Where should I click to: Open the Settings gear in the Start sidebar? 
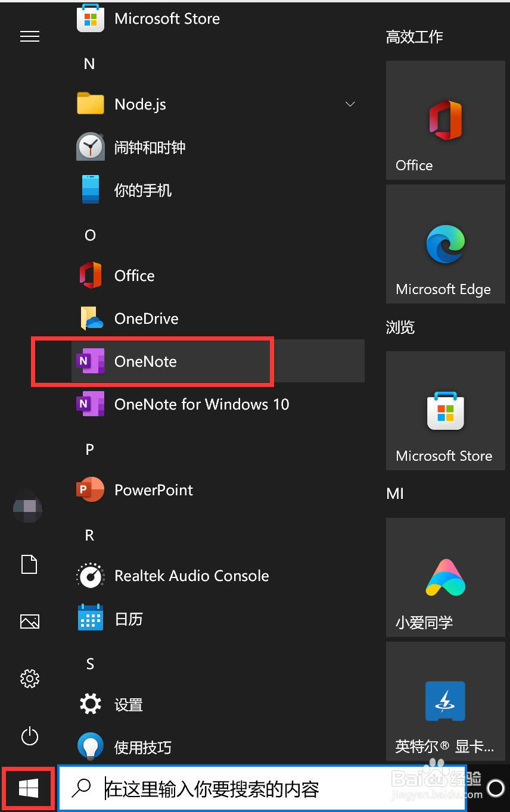29,678
